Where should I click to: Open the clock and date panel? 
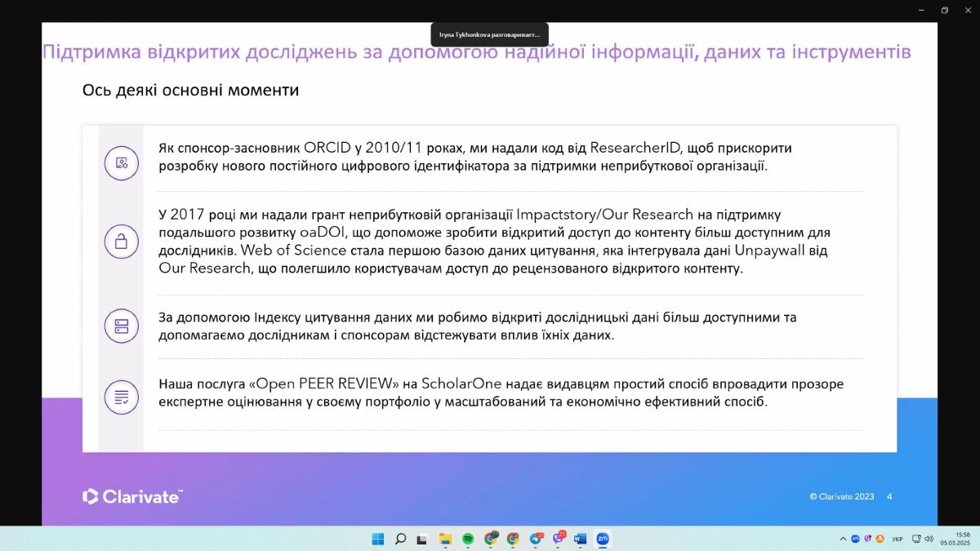(x=954, y=539)
